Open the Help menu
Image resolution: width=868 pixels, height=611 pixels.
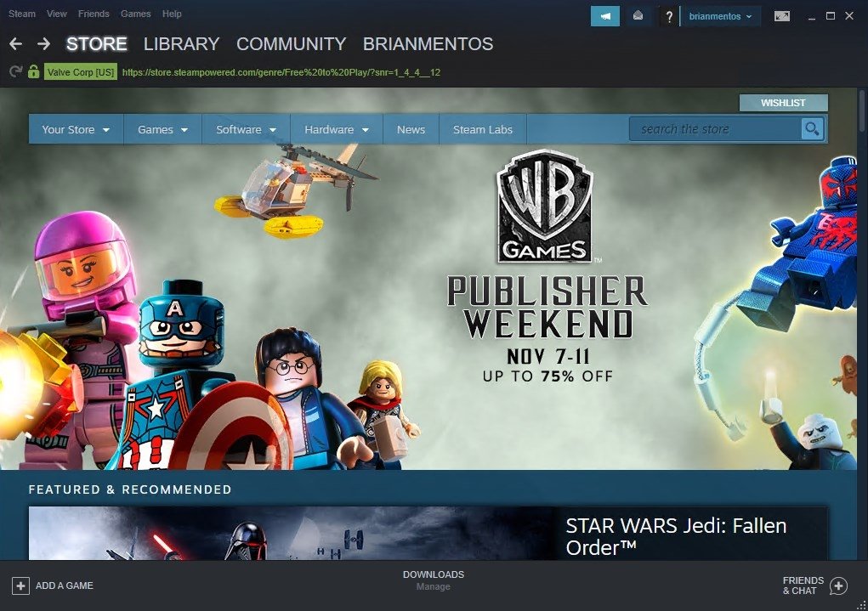point(172,14)
